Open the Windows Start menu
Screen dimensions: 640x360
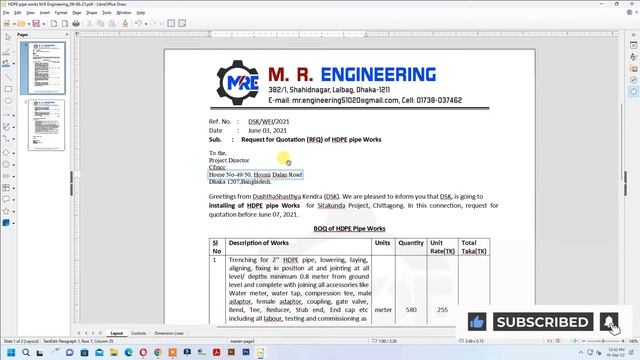point(11,352)
